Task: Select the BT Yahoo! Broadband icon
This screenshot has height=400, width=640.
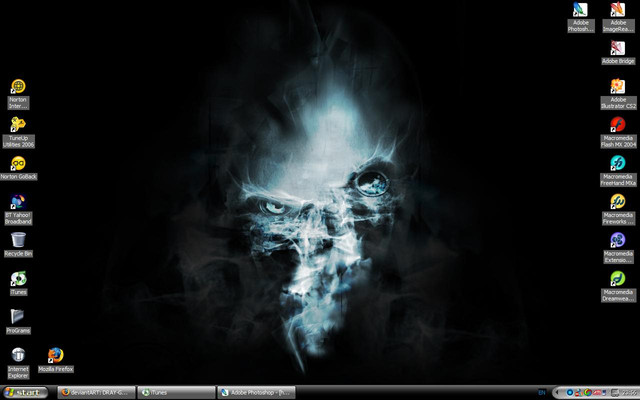Action: [18, 210]
